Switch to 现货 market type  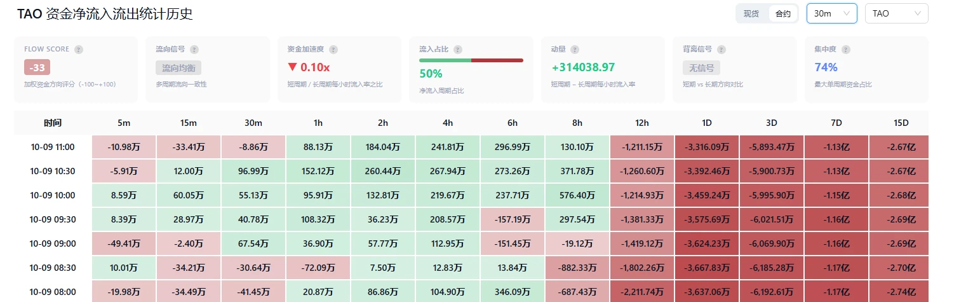click(751, 13)
